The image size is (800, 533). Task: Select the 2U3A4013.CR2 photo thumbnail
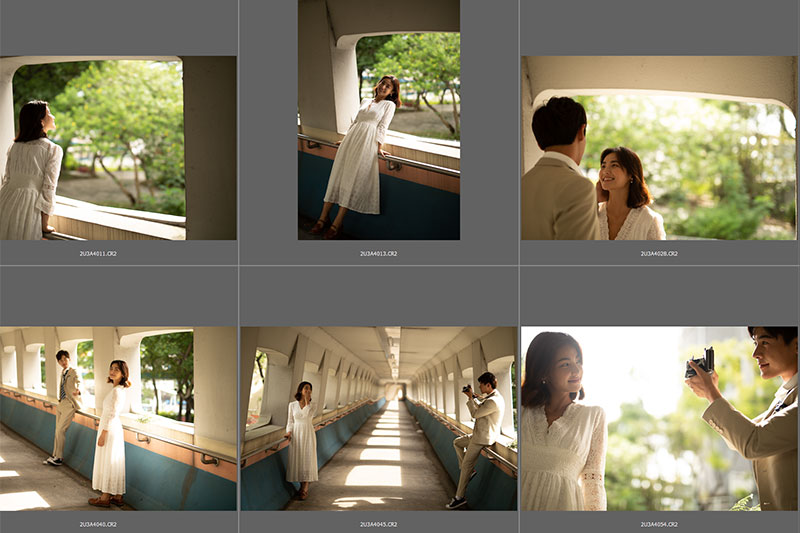click(379, 120)
